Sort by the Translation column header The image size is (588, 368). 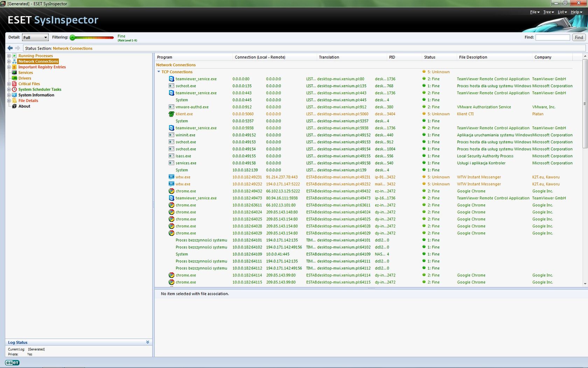pos(352,57)
